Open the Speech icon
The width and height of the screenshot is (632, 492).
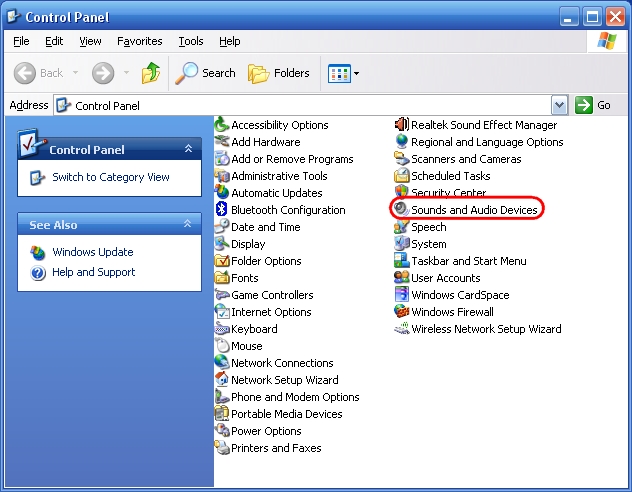pyautogui.click(x=401, y=226)
